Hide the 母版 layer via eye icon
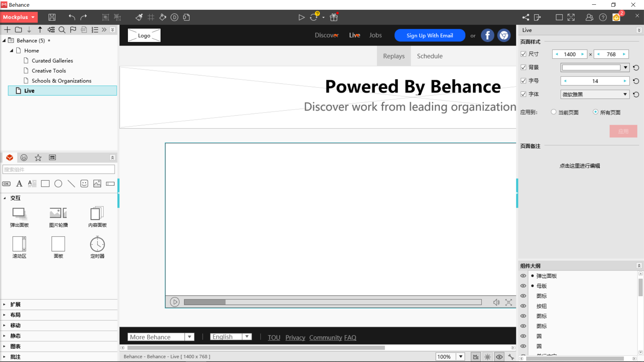 click(x=523, y=286)
